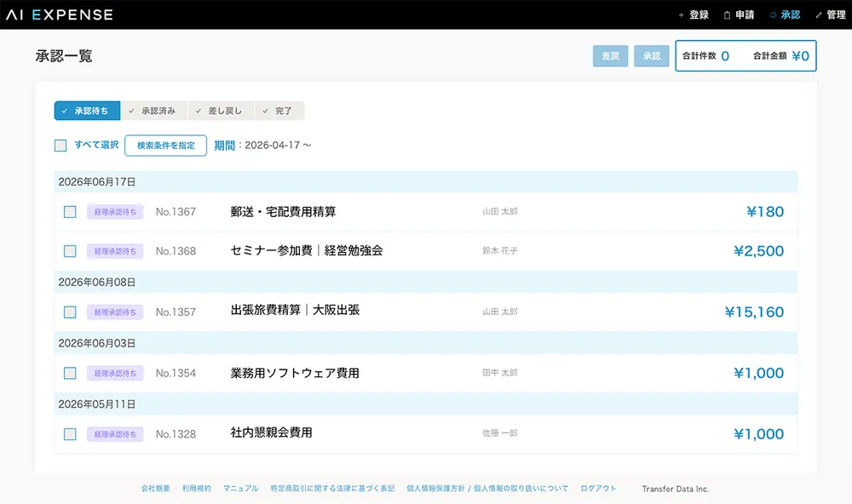Open the 申請 menu in header
852x504 pixels.
point(739,14)
